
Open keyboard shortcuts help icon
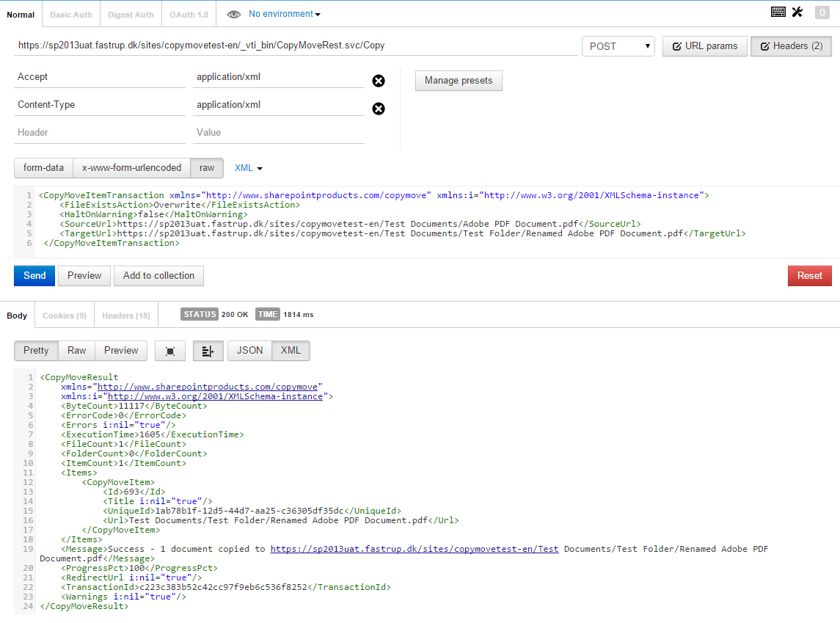(x=778, y=12)
